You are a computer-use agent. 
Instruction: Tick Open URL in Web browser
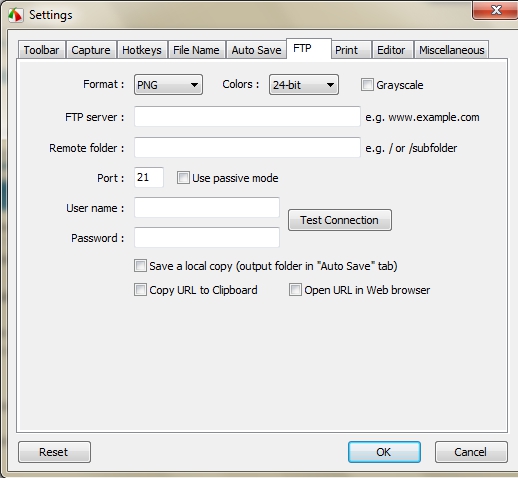pyautogui.click(x=295, y=290)
